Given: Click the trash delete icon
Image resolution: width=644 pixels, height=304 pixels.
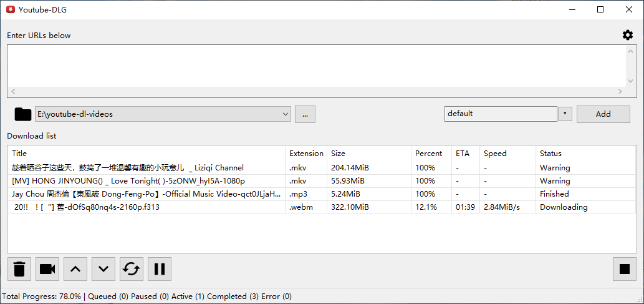Looking at the screenshot, I should [19, 269].
